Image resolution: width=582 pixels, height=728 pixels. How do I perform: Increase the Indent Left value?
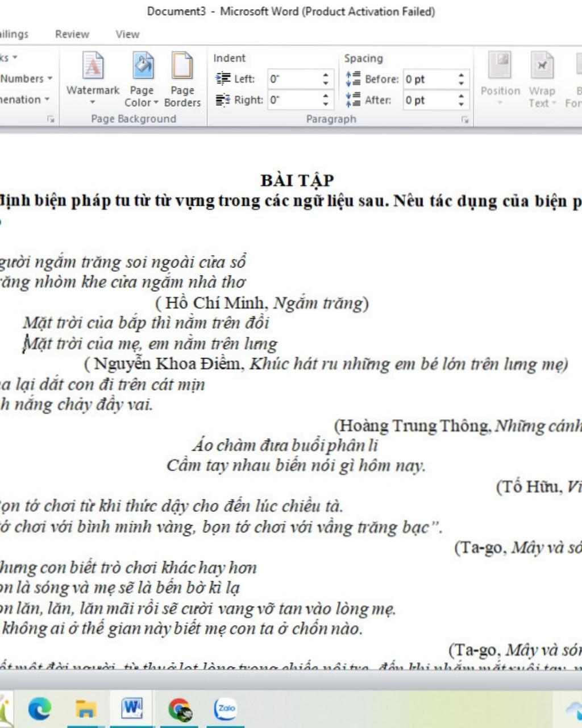click(x=325, y=75)
